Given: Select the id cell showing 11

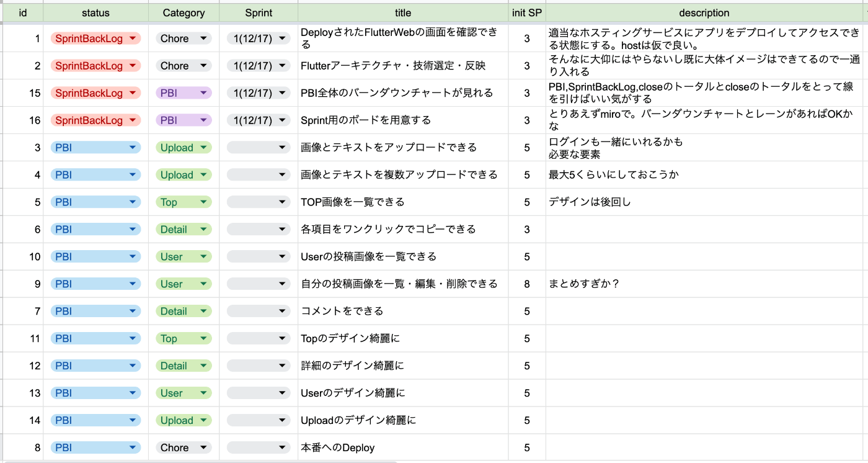Looking at the screenshot, I should (x=23, y=339).
